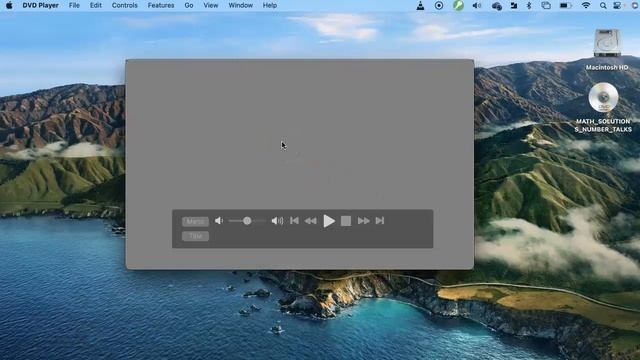Open Spotlight search magnifier
The height and width of the screenshot is (360, 640).
(603, 5)
